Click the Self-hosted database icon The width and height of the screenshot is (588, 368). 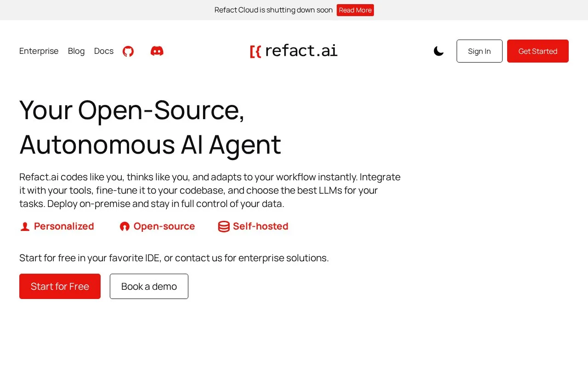224,226
